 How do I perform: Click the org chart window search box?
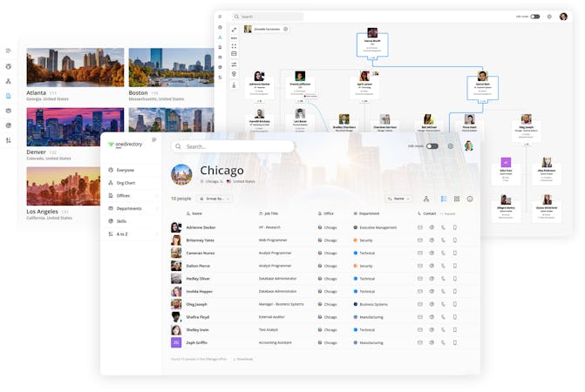click(x=268, y=17)
